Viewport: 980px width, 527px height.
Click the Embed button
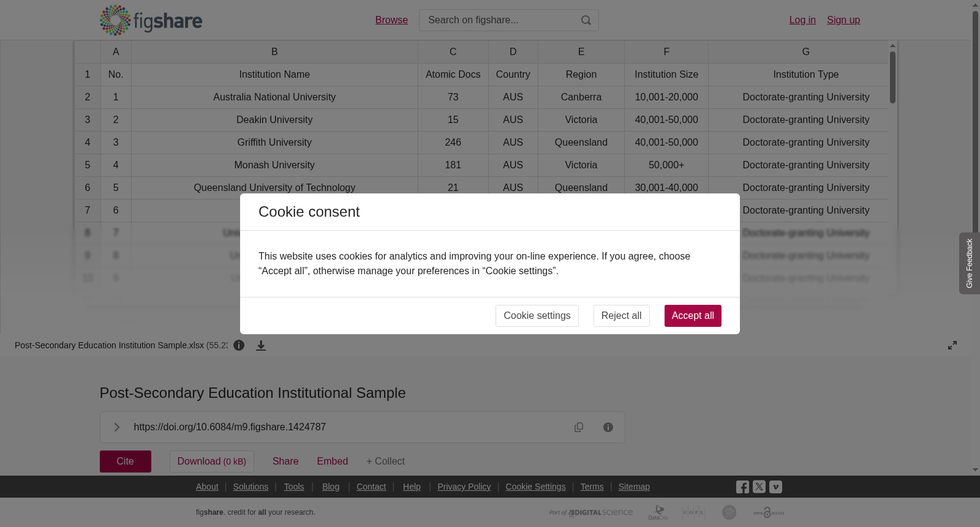(x=333, y=462)
